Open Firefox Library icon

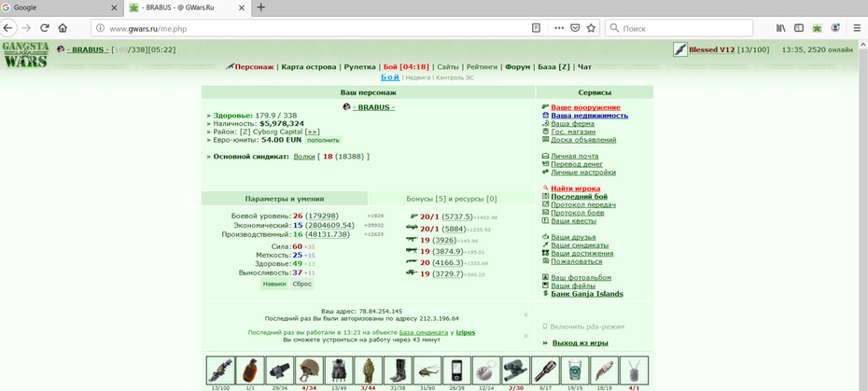781,28
